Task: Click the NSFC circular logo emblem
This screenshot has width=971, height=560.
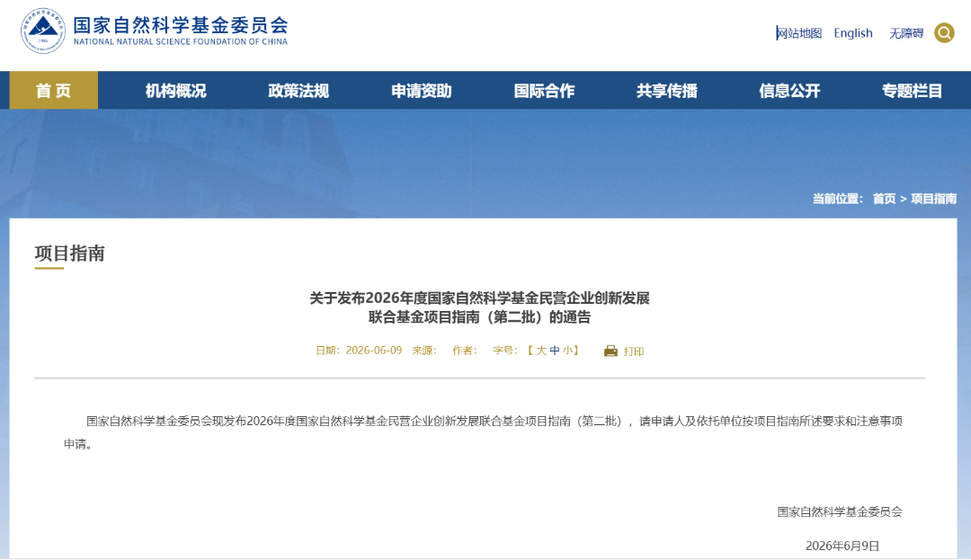Action: coord(43,31)
